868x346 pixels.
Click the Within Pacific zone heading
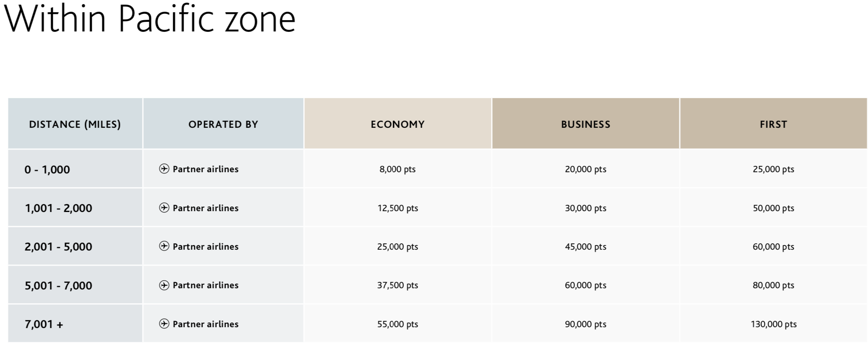click(150, 19)
